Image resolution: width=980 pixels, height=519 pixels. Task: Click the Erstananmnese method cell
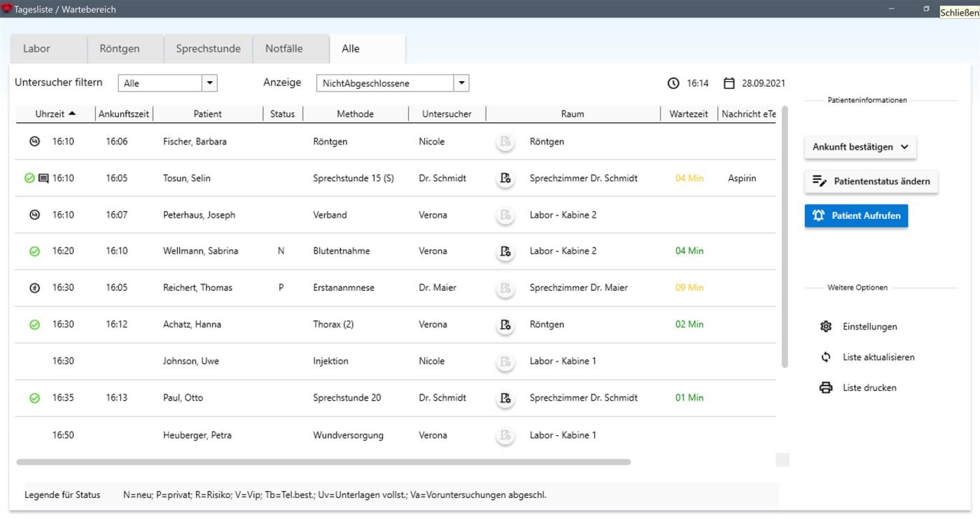343,288
